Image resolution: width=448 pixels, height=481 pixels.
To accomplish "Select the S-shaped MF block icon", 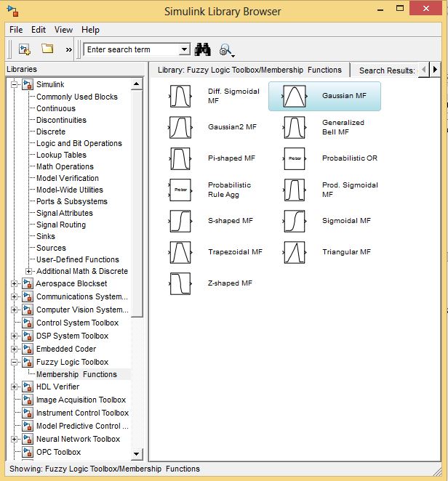I will tap(180, 221).
